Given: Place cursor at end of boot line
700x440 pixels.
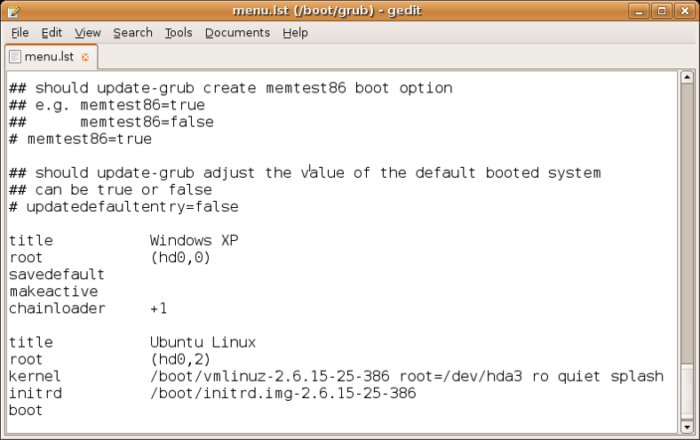Looking at the screenshot, I should [43, 410].
